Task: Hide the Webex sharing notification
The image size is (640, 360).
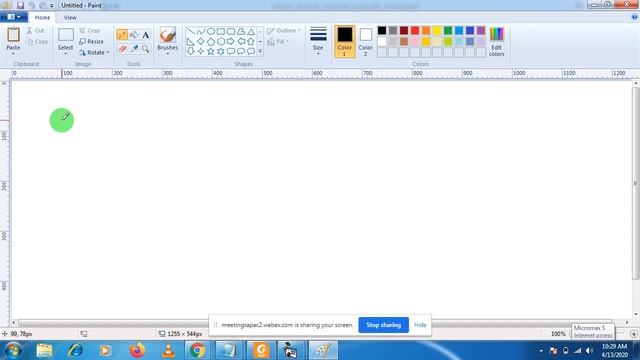Action: [420, 325]
